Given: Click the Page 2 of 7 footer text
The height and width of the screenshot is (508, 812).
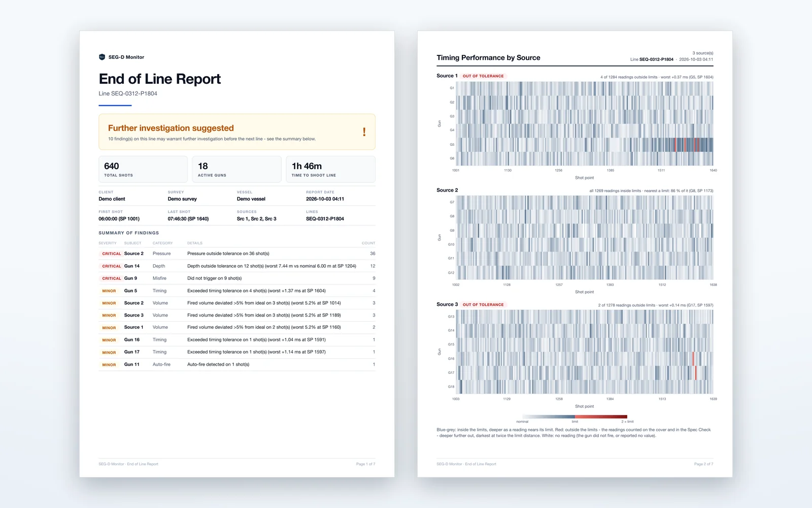Looking at the screenshot, I should 703,464.
